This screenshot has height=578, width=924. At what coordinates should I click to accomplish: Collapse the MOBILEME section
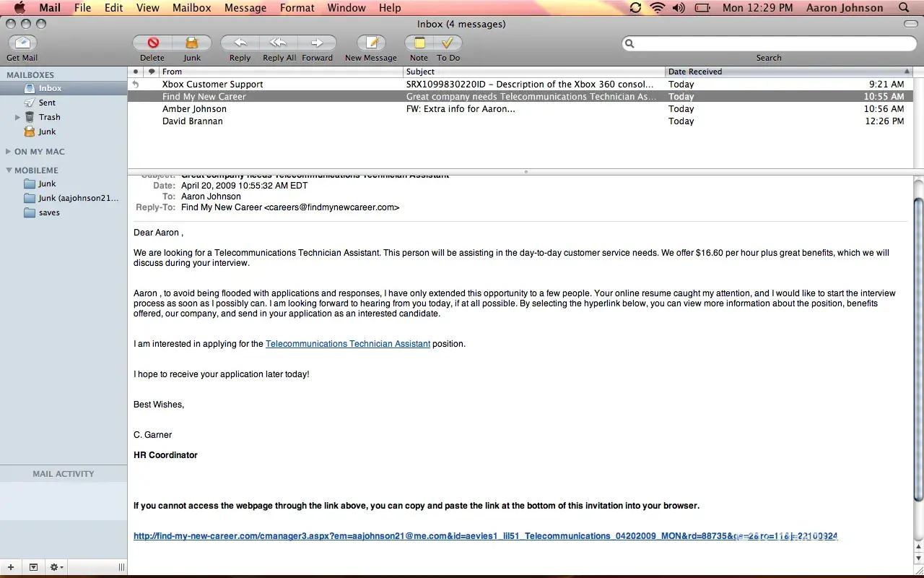[8, 171]
